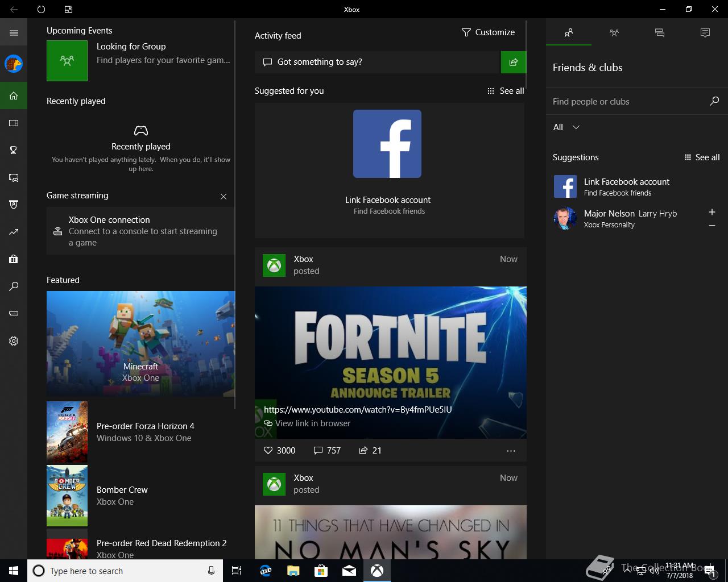728x582 pixels.
Task: Open comments on Fortnite post (757)
Action: [x=327, y=450]
